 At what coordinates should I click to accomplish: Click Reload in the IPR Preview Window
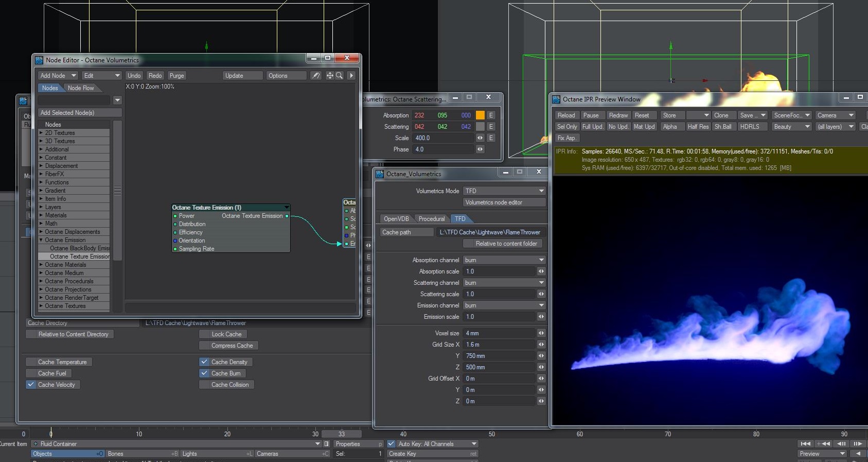566,115
